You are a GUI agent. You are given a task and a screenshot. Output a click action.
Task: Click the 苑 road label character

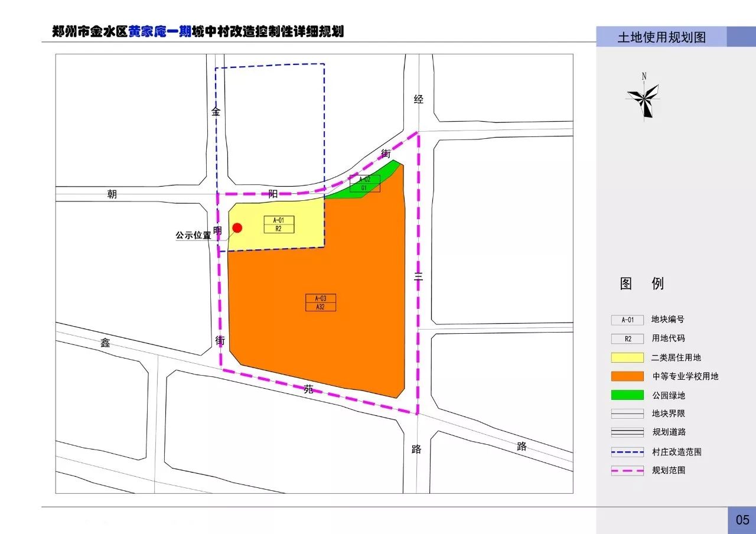[308, 389]
